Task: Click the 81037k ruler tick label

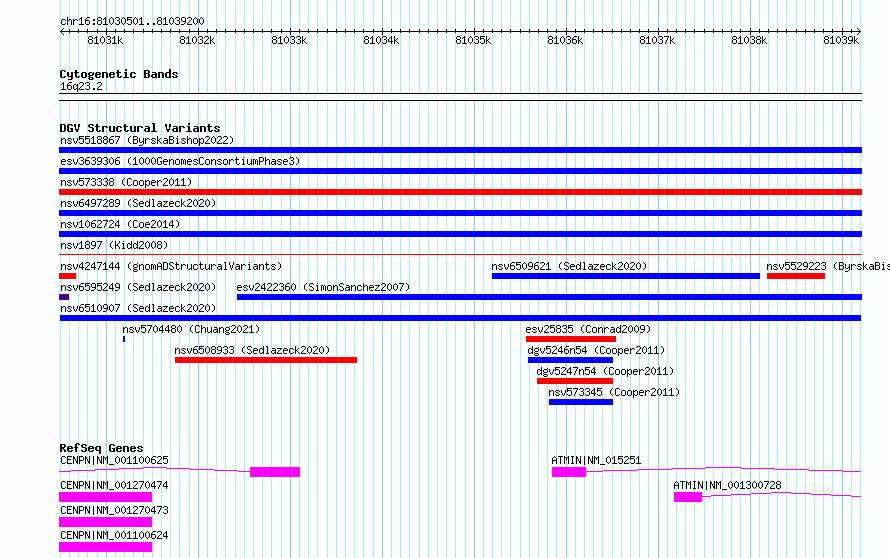Action: pyautogui.click(x=657, y=40)
